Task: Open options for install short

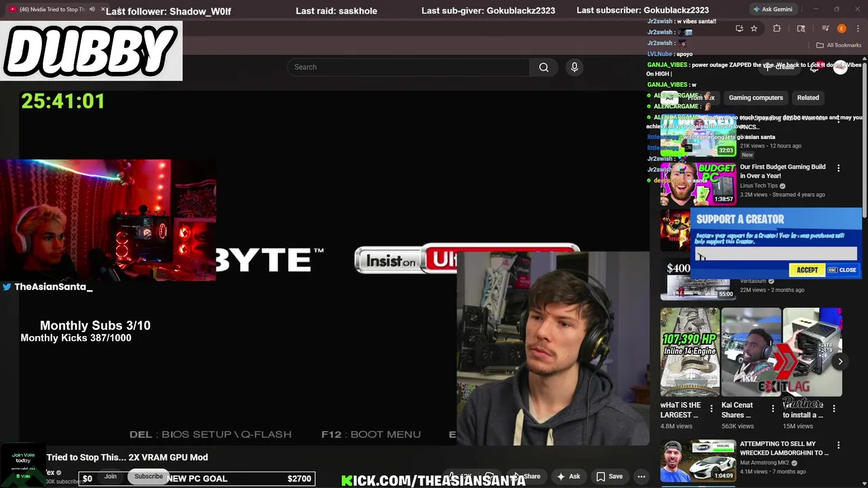Action: [x=833, y=408]
